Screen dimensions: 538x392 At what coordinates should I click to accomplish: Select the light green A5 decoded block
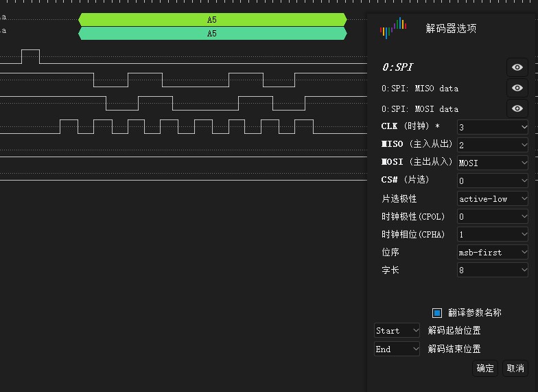pos(212,20)
